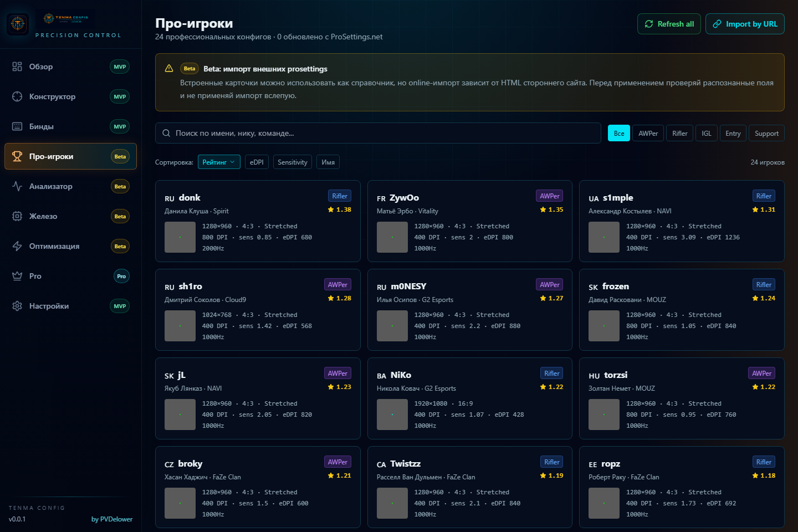Open the Рейтинг sort dropdown
The image size is (798, 532).
pyautogui.click(x=219, y=162)
